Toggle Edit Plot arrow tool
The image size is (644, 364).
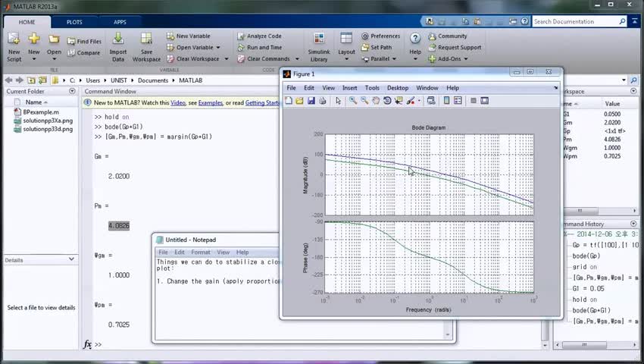[338, 101]
